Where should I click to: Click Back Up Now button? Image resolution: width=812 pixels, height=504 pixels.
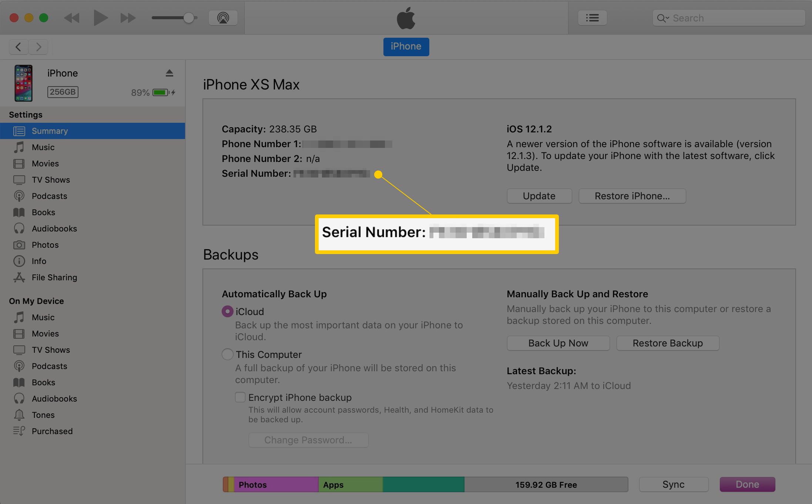pos(558,343)
